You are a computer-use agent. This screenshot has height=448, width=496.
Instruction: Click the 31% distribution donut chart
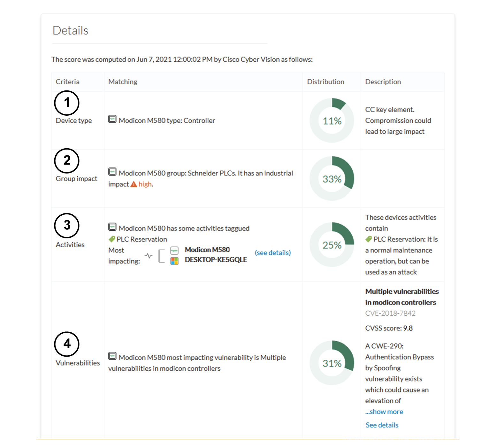[332, 363]
